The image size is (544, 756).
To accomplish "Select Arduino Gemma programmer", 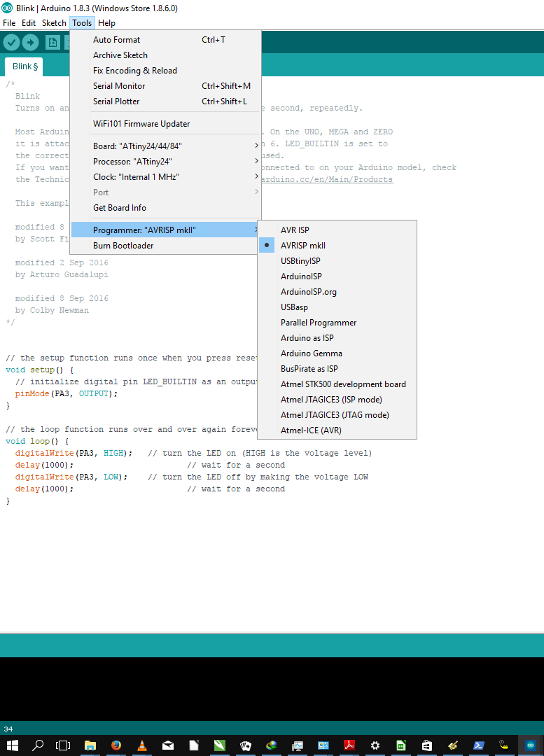I will pos(337,353).
